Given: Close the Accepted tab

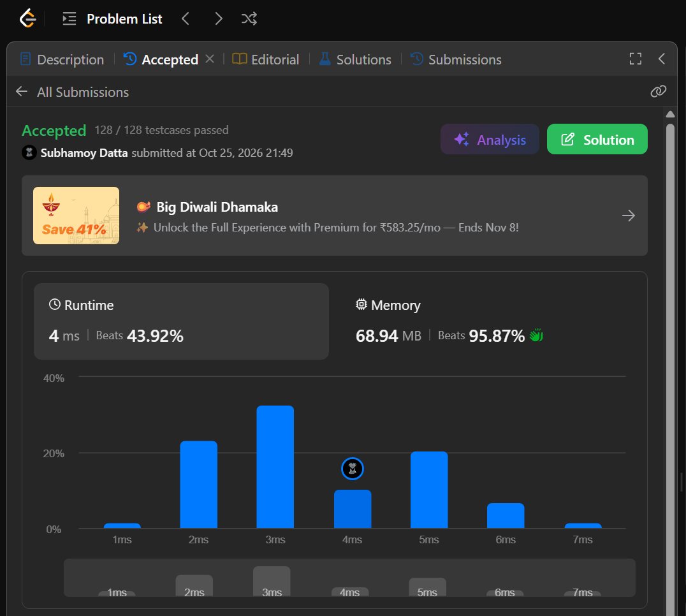Looking at the screenshot, I should [x=210, y=59].
